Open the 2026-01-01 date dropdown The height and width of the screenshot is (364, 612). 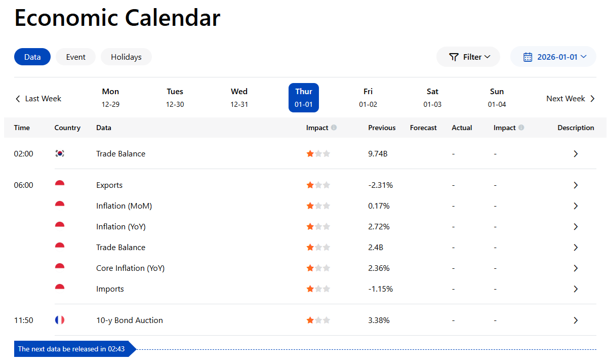click(553, 57)
